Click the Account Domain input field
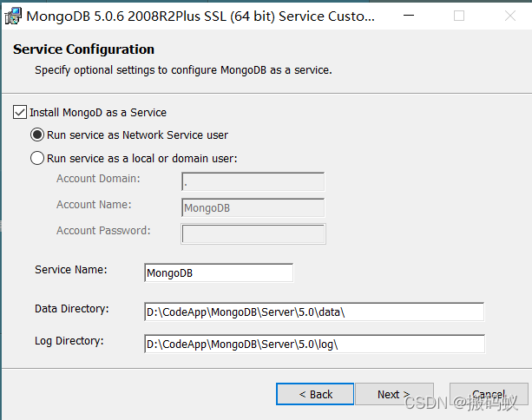 [x=253, y=181]
